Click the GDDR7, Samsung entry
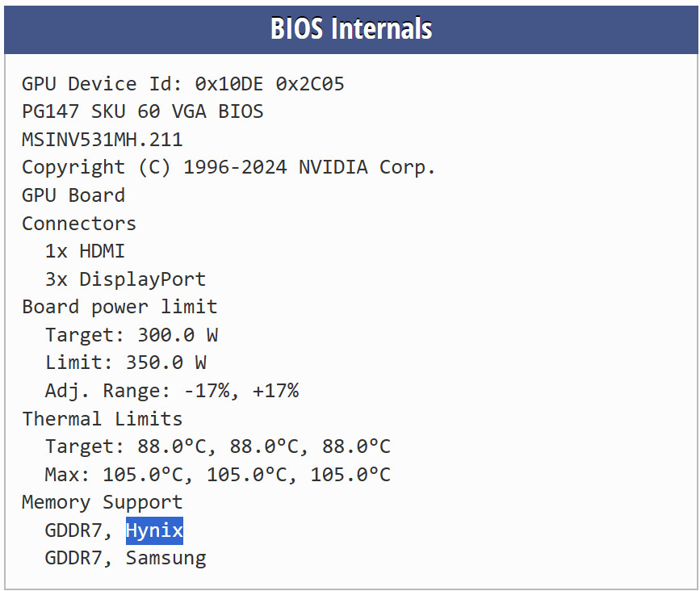The image size is (700, 591). [126, 559]
